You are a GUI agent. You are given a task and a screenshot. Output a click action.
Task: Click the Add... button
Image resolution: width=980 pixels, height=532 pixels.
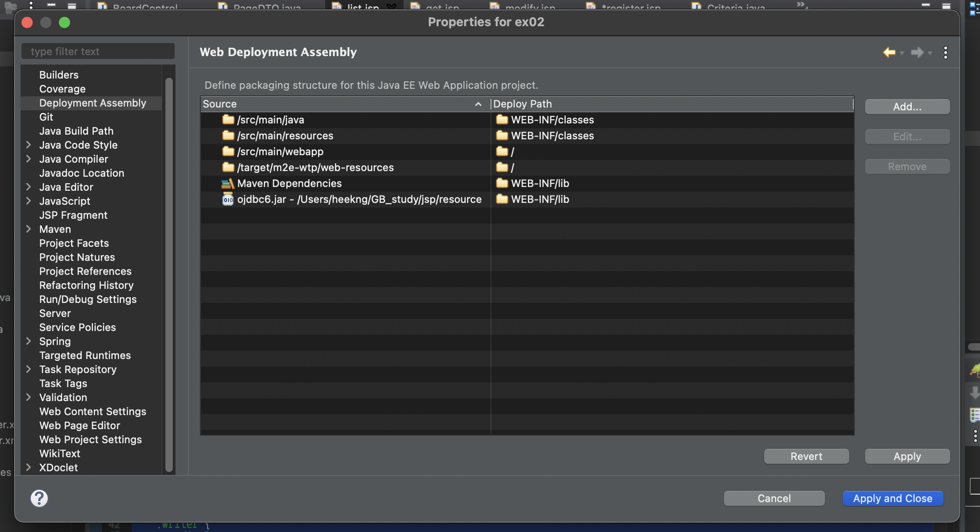pyautogui.click(x=907, y=107)
